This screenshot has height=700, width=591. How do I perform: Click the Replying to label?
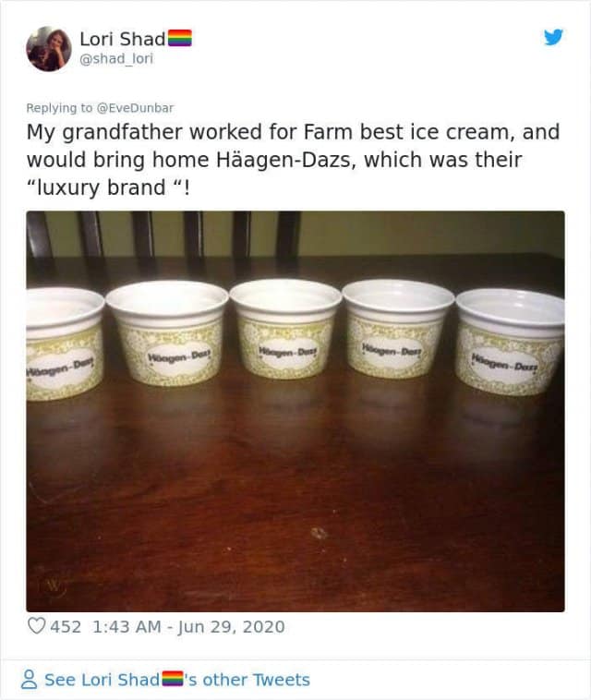point(59,108)
